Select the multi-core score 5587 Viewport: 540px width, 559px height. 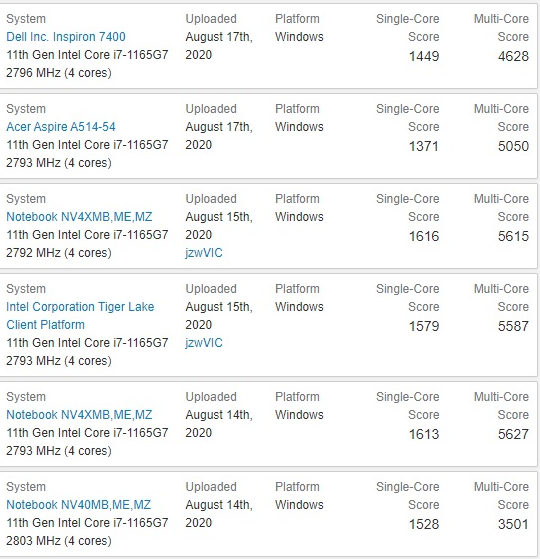[x=513, y=326]
